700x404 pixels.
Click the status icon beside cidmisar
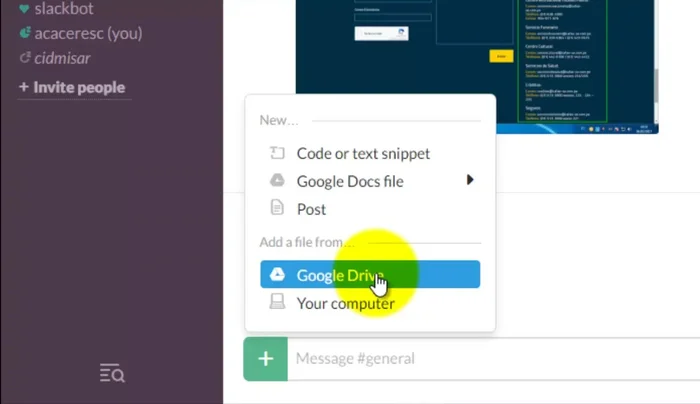tap(24, 58)
